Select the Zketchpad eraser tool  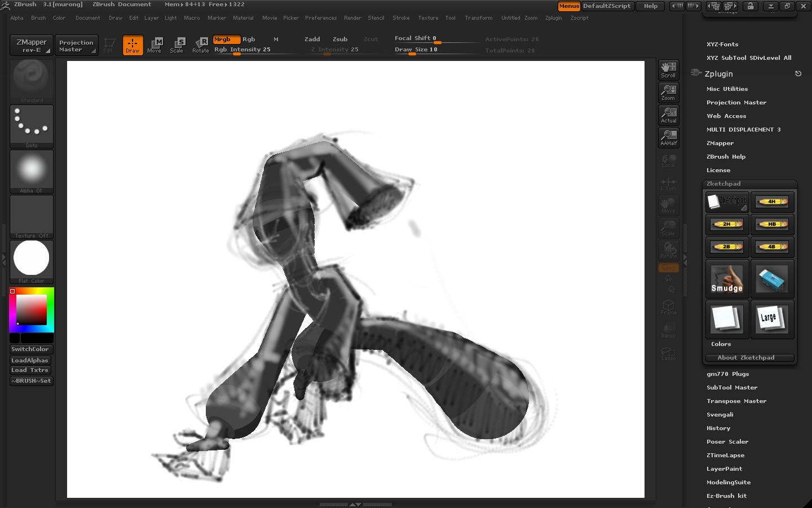point(772,279)
